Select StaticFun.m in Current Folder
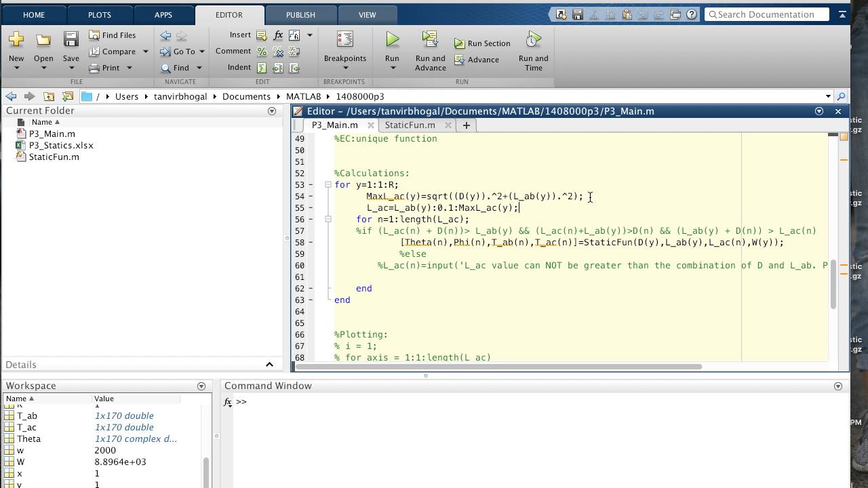868x488 pixels. pos(54,157)
